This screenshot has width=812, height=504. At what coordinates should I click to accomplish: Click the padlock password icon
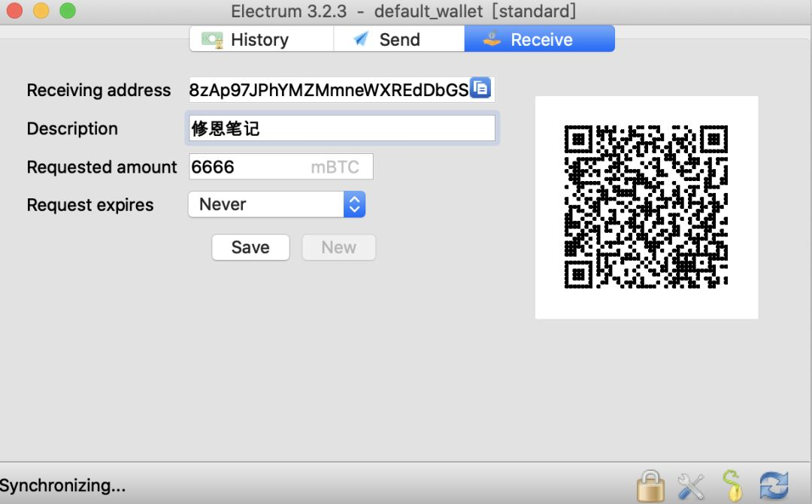[650, 485]
